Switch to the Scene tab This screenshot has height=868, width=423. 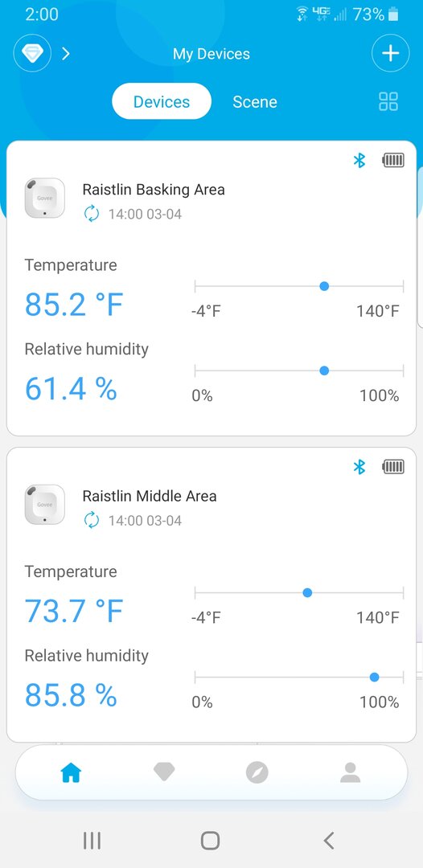pyautogui.click(x=255, y=102)
